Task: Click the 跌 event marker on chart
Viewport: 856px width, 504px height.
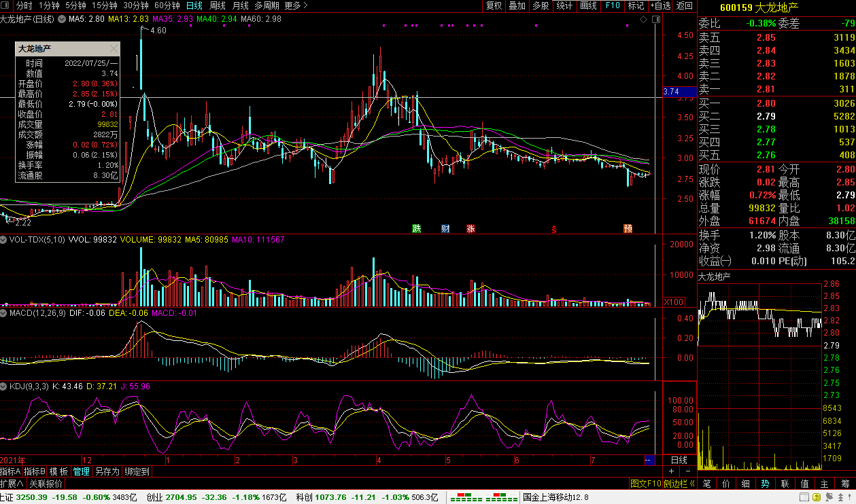Action: 416,228
